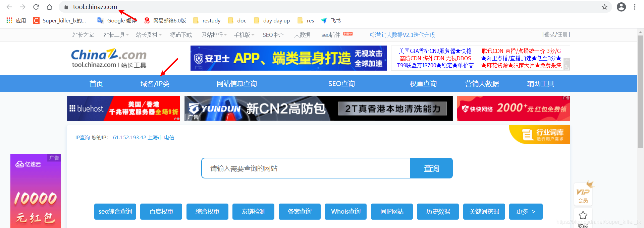Select the 首页 navigation tab

click(x=96, y=83)
